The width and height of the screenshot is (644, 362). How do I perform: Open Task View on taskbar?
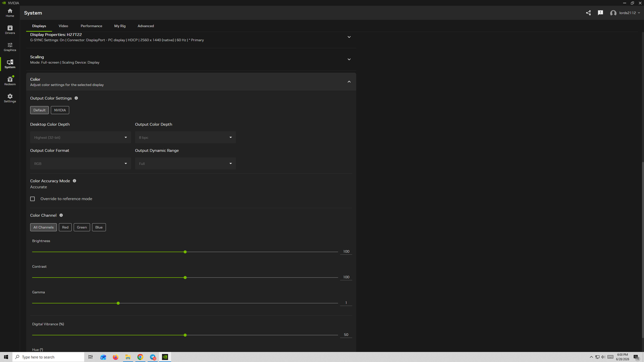[x=91, y=357]
